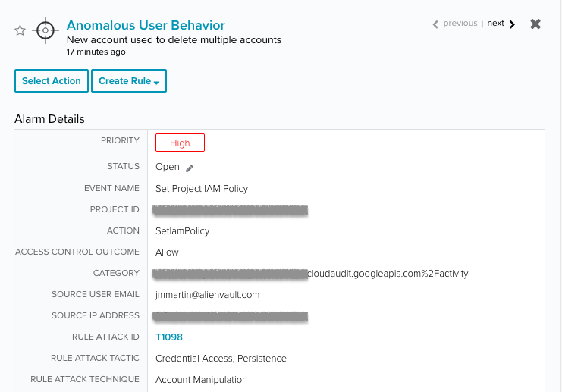Screen dimensions: 562x392
Task: Click the Set Project IAM Policy event name
Action: click(x=202, y=189)
